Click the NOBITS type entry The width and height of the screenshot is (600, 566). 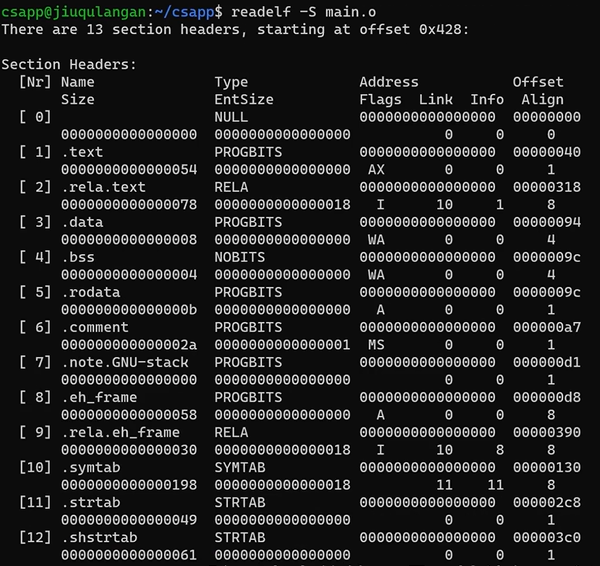[x=240, y=256]
